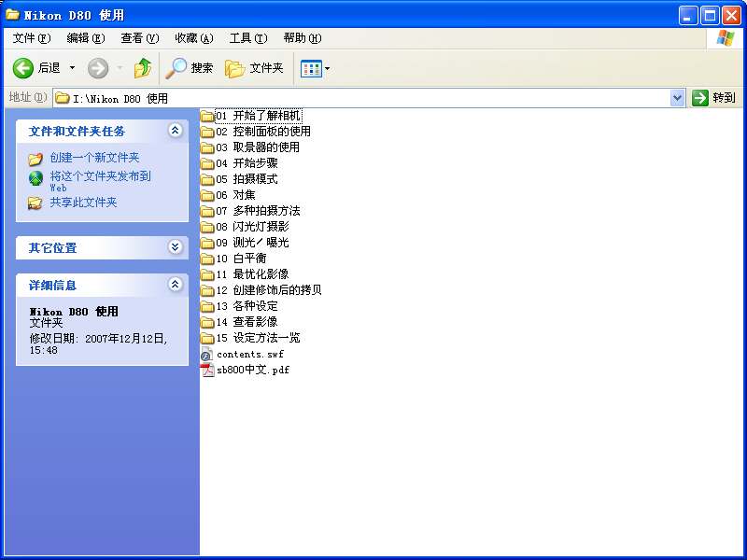Click 将这个文件夹发布到 Web link
747x560 pixels.
click(101, 181)
